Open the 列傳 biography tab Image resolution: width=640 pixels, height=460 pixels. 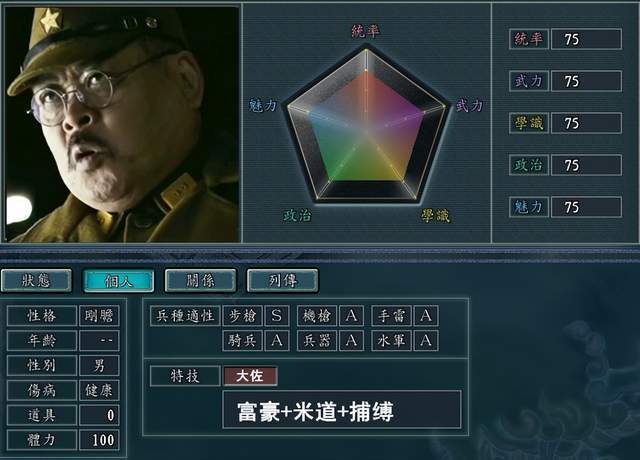[282, 280]
